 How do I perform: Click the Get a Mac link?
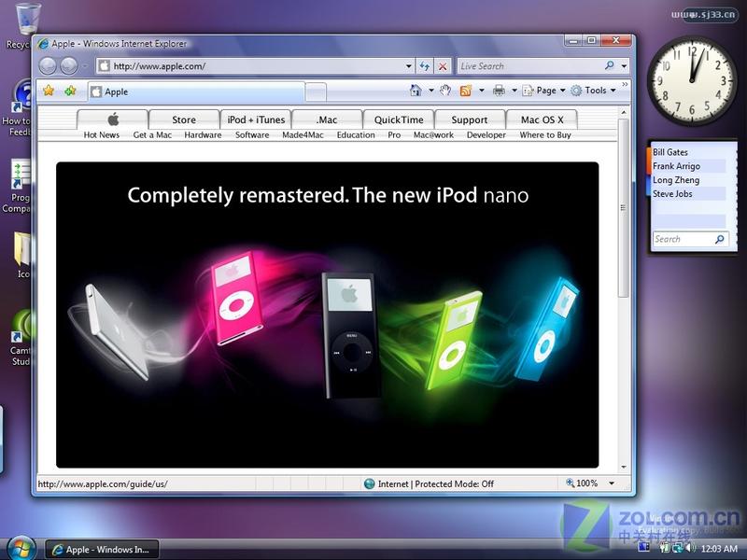point(152,134)
